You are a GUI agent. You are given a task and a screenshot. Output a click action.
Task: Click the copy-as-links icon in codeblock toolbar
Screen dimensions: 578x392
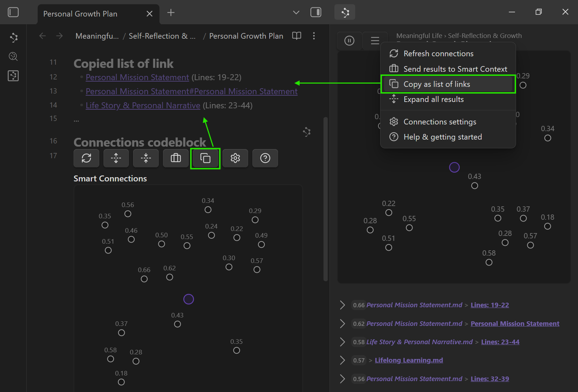[x=205, y=158]
